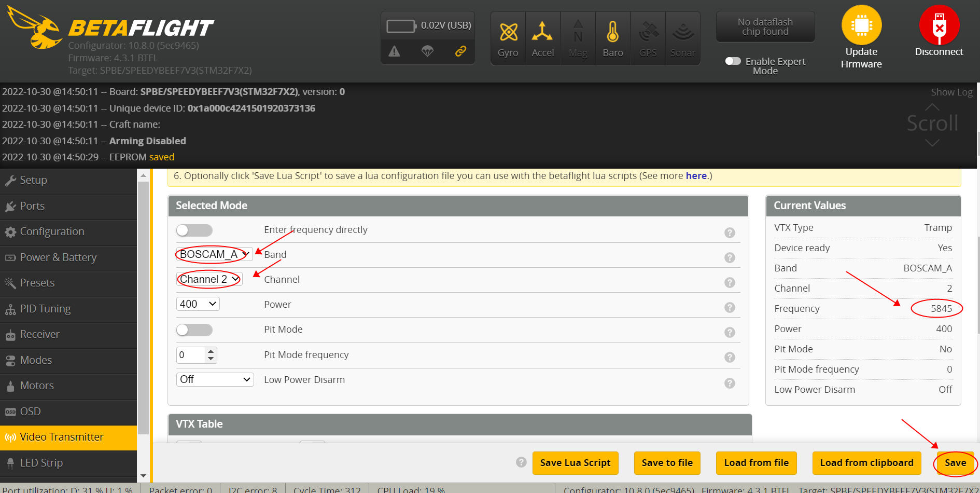Select the Video Transmitter tab

68,437
